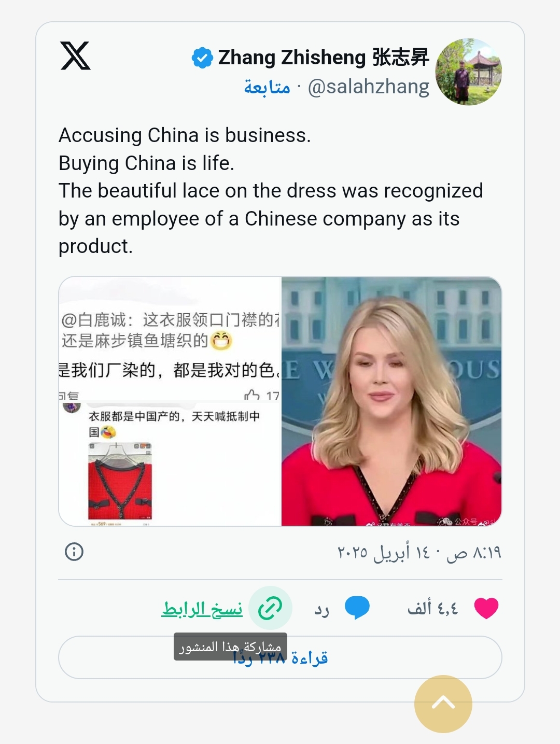Open the قراءة ٢٣٨ ردًا replies button
Viewport: 560px width, 744px height.
click(280, 657)
